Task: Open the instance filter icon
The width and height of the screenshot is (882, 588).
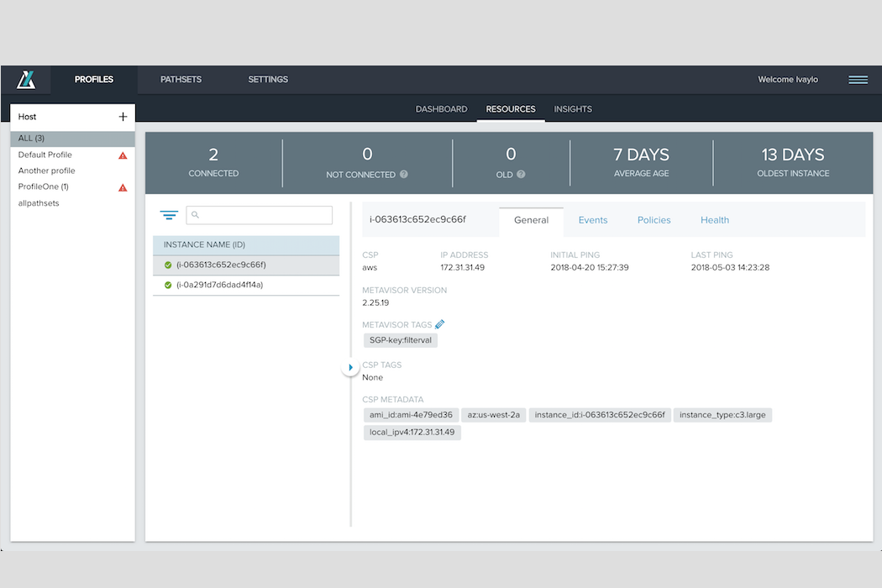Action: (169, 216)
